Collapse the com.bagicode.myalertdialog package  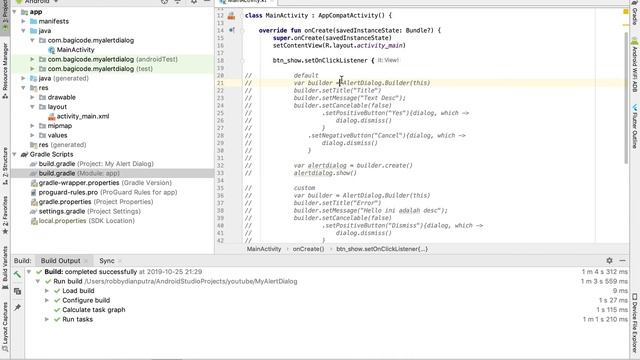33,40
